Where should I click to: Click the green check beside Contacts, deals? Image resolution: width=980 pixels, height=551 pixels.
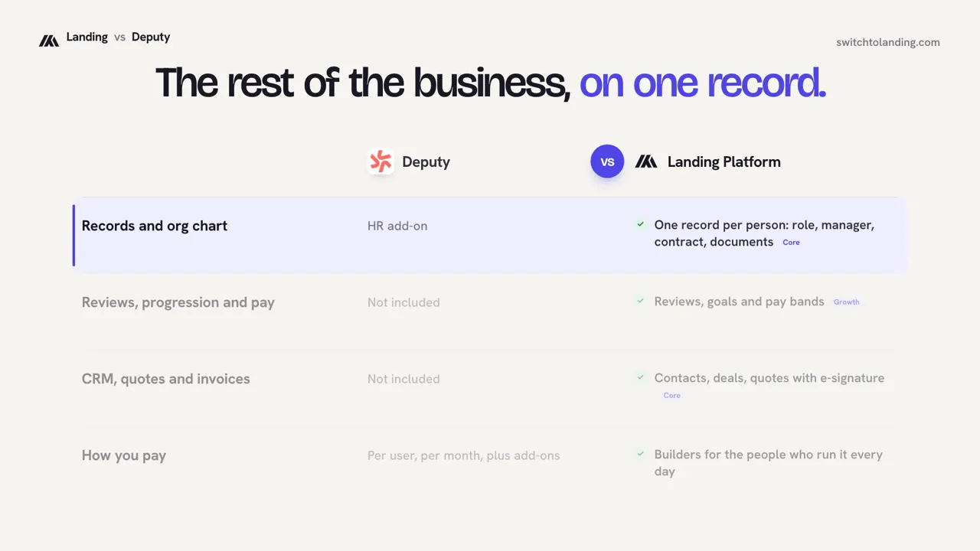[x=640, y=377]
